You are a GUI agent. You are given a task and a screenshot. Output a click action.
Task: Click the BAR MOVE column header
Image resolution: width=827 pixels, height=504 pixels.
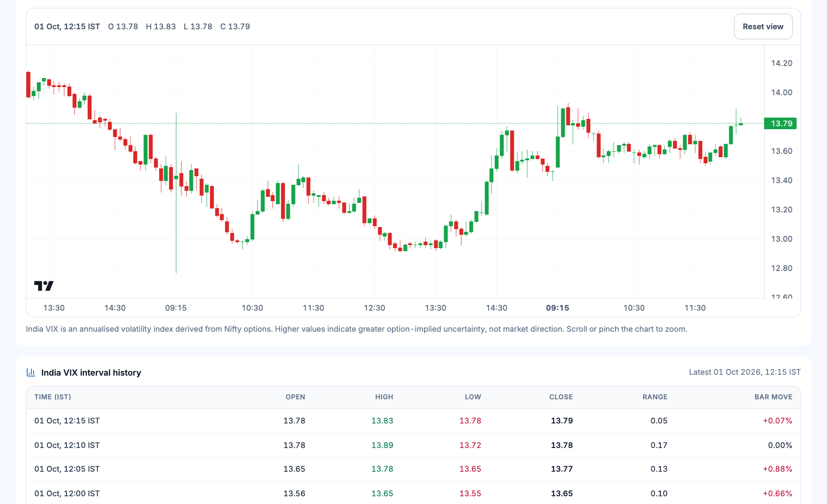point(773,397)
